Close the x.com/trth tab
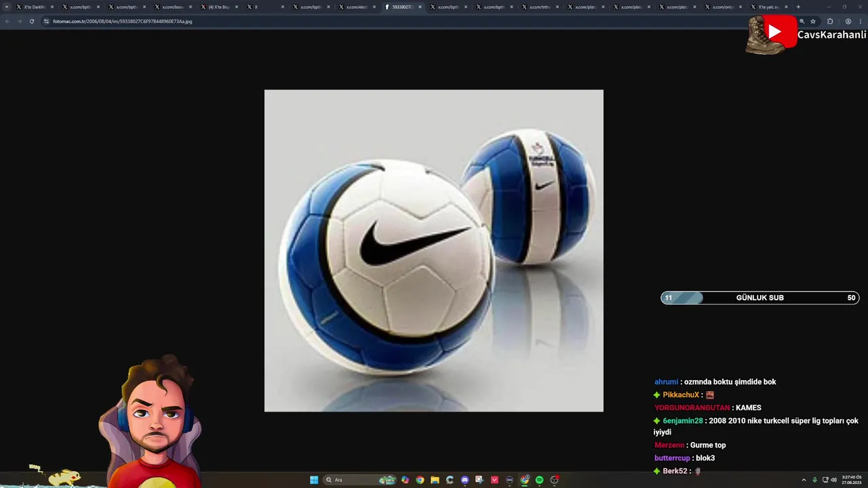Image resolution: width=868 pixels, height=488 pixels. coord(557,7)
